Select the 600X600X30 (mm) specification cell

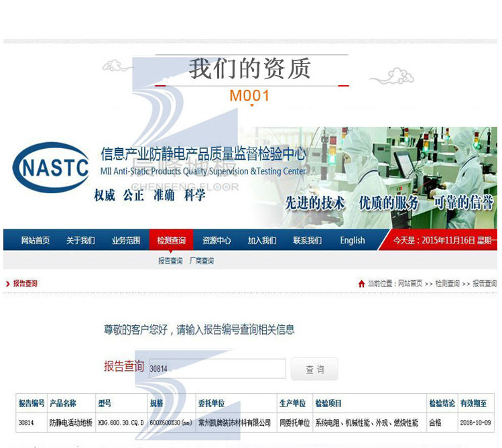tap(172, 423)
